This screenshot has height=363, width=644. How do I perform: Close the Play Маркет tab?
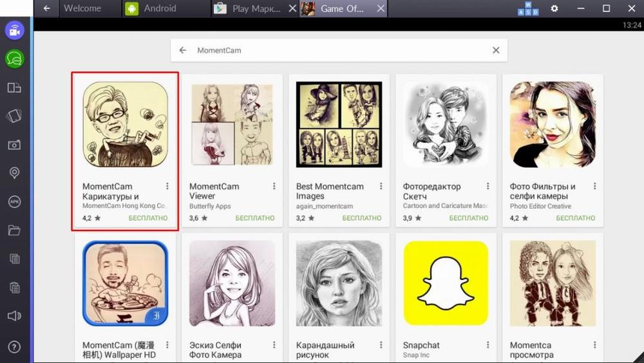tap(292, 8)
